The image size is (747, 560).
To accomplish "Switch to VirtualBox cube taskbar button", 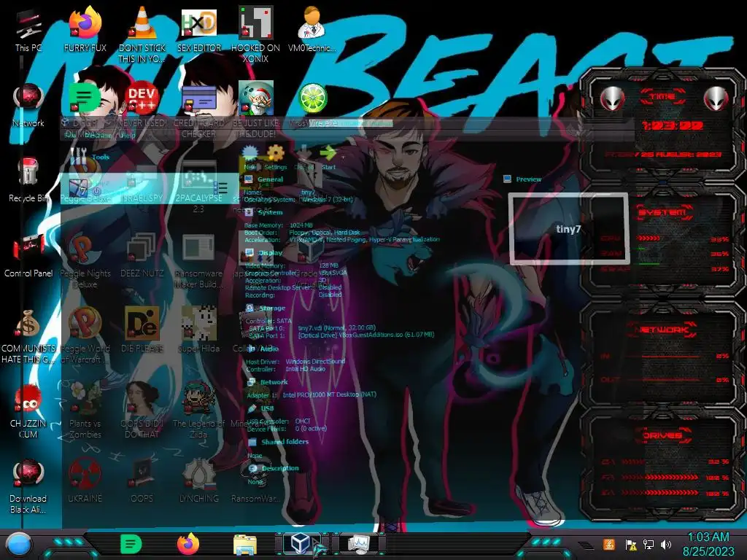I will (301, 543).
